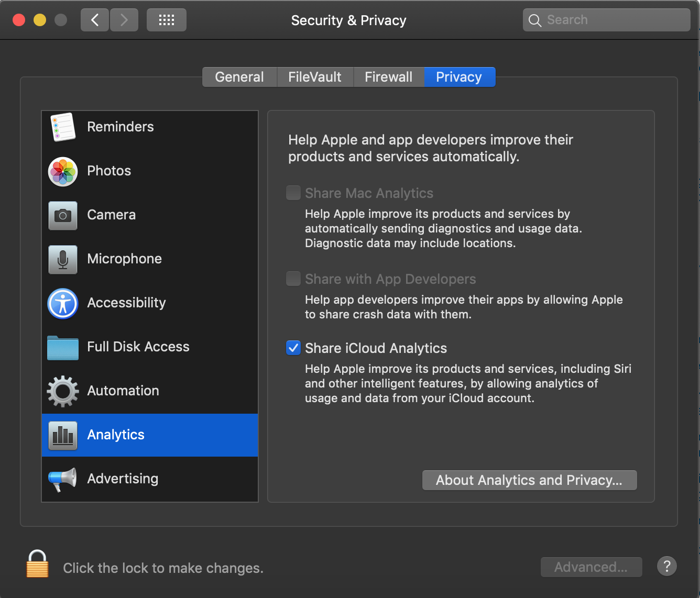700x598 pixels.
Task: Click the 'Click the lock to make changes.' text
Action: 163,568
